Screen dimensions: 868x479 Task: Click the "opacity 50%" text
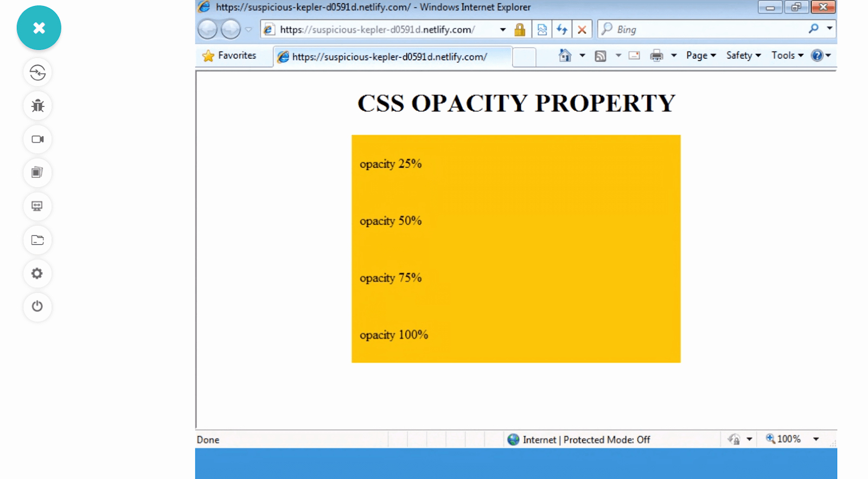point(391,221)
